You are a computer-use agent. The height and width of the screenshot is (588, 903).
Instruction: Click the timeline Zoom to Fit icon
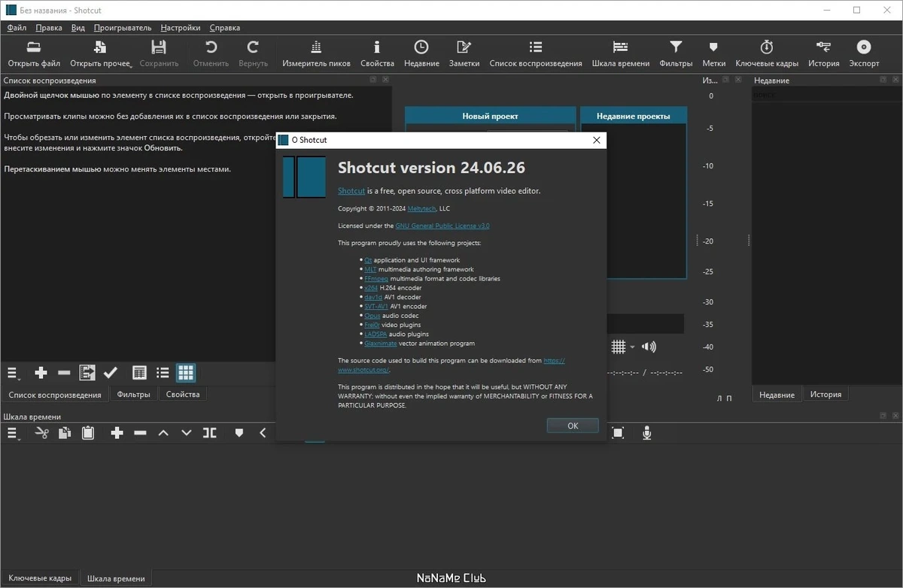(x=618, y=432)
